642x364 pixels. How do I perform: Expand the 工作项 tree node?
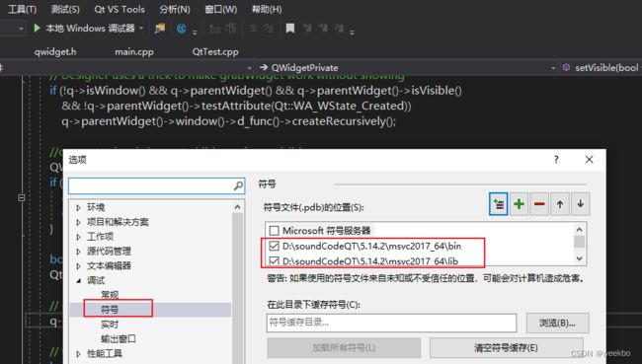(78, 237)
